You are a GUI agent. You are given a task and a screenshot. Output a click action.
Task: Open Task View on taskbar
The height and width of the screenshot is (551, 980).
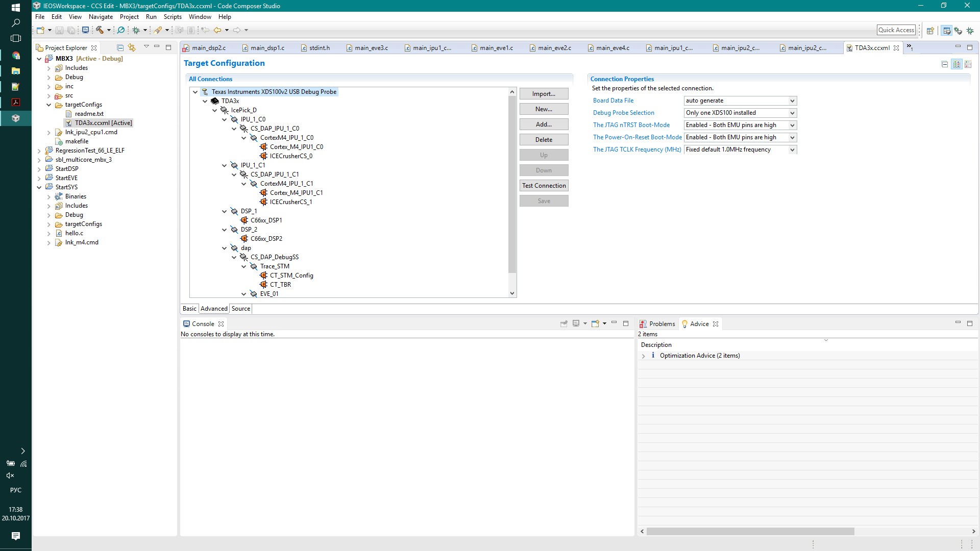tap(16, 38)
